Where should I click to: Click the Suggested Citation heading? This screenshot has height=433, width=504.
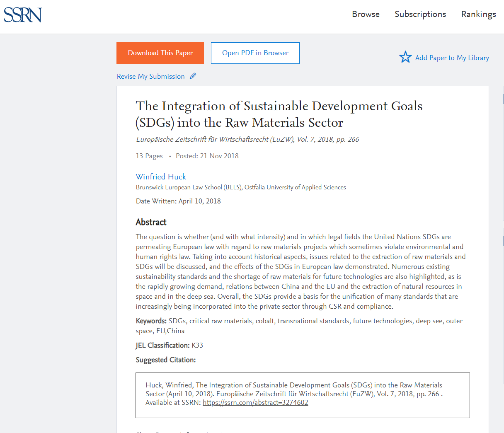(166, 360)
